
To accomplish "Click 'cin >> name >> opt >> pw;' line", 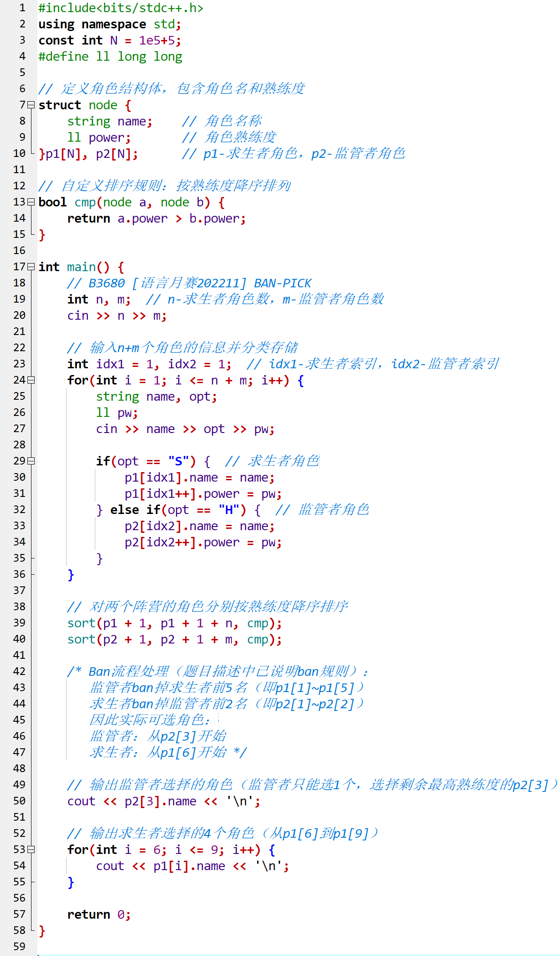I will tap(185, 429).
